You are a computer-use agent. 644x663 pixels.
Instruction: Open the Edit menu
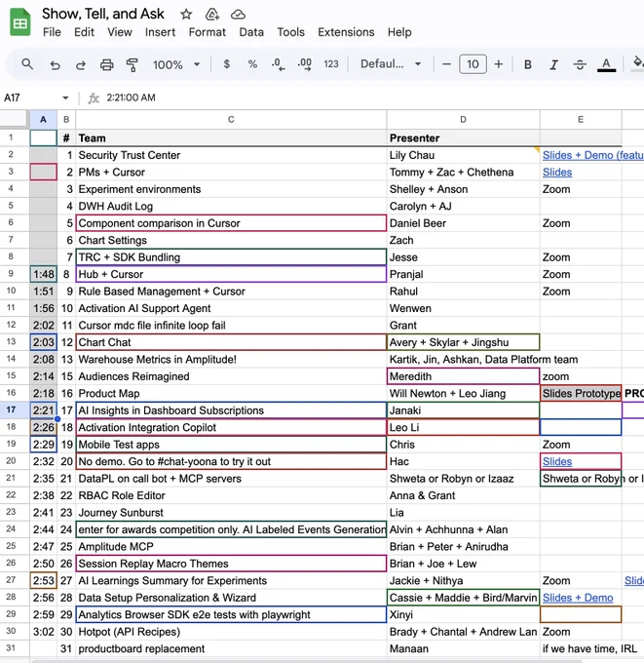(84, 32)
